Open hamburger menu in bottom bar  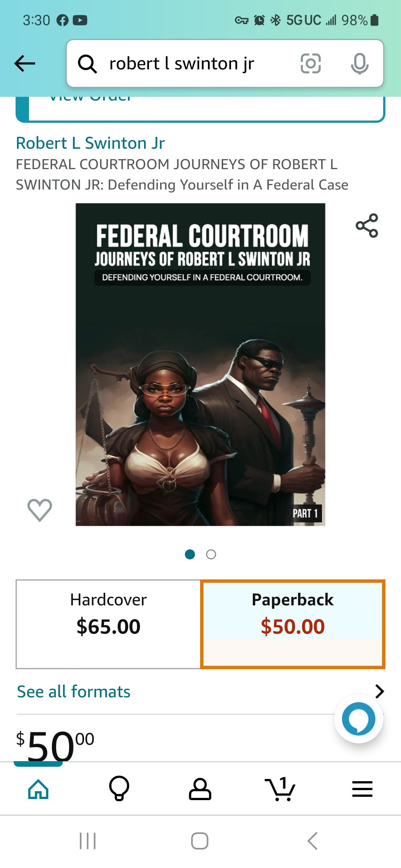click(362, 789)
